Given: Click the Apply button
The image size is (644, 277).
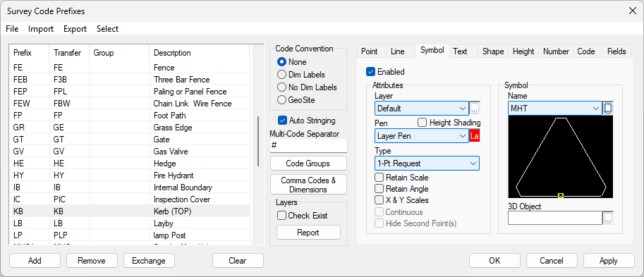Looking at the screenshot, I should pyautogui.click(x=609, y=261).
